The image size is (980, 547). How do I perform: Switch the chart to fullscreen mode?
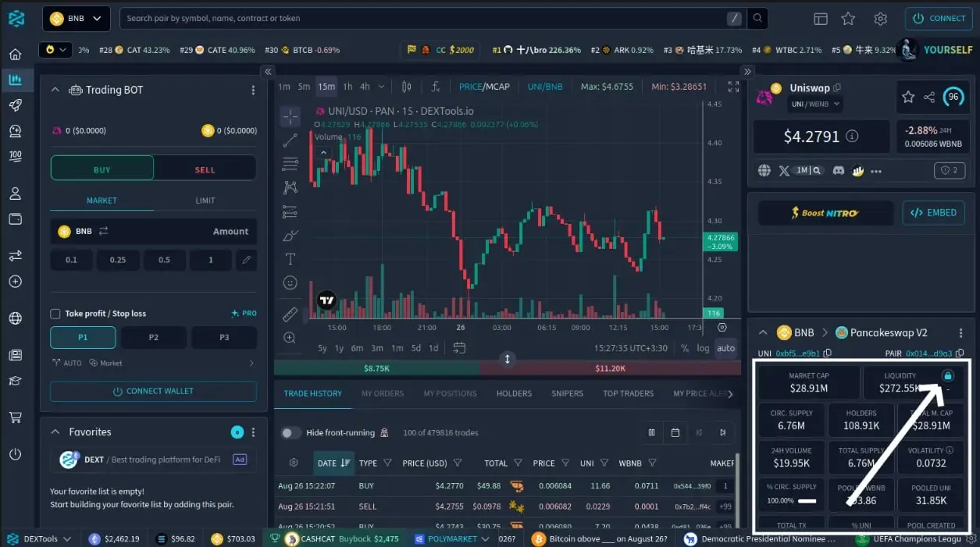coord(733,87)
